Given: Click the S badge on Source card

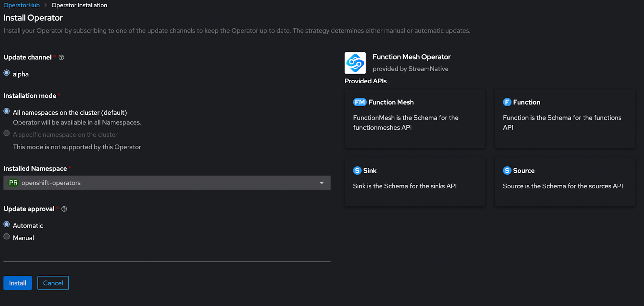Looking at the screenshot, I should point(507,171).
